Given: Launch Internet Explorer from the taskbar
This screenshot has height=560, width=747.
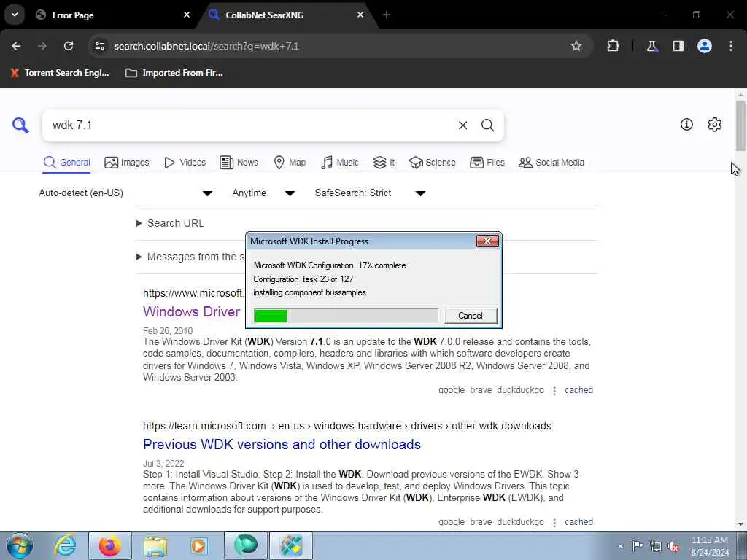Looking at the screenshot, I should [x=65, y=545].
